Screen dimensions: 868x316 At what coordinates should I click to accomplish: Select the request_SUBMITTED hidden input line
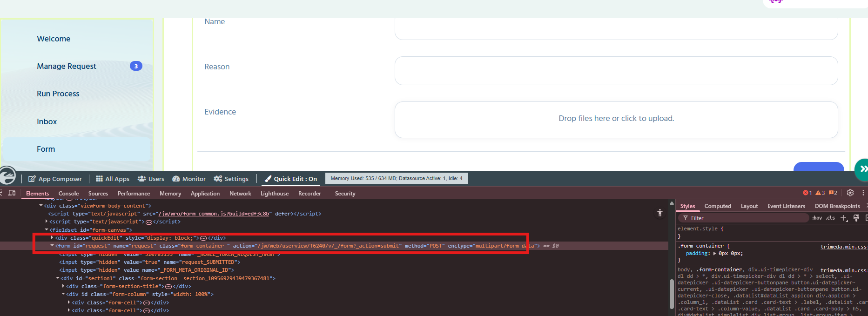click(150, 262)
